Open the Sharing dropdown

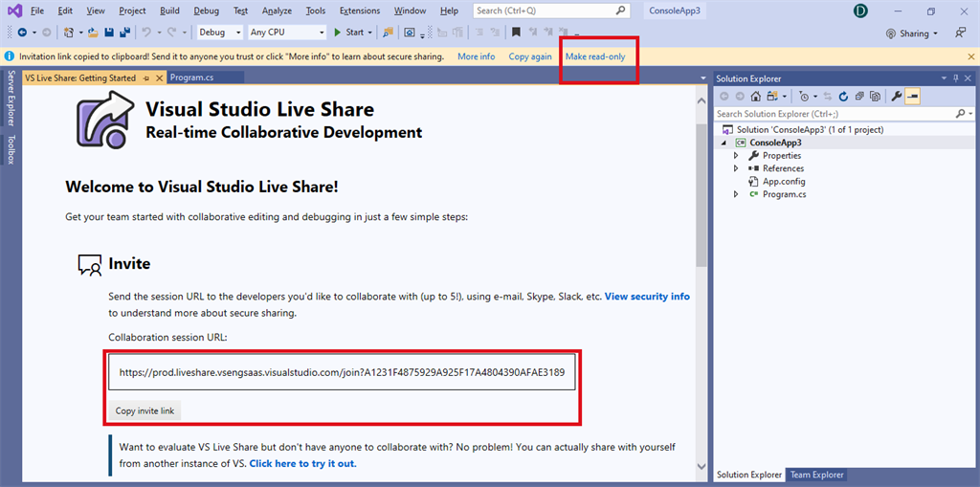tap(912, 33)
